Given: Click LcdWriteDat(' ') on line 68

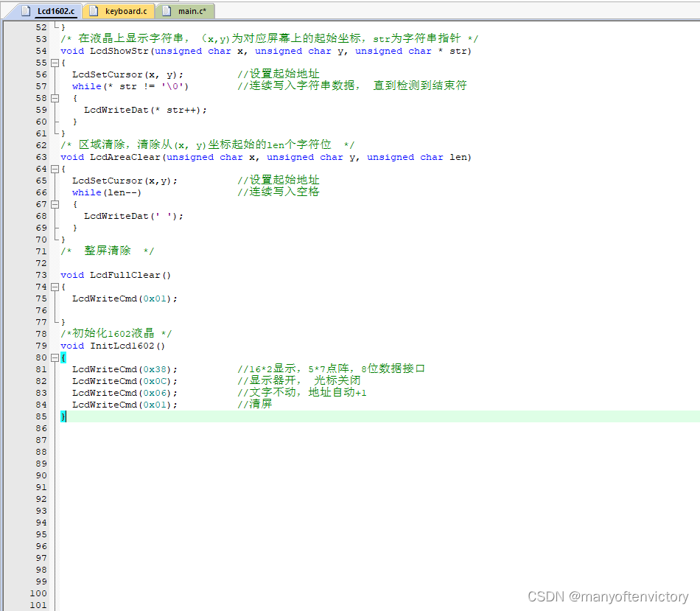Looking at the screenshot, I should (x=133, y=216).
